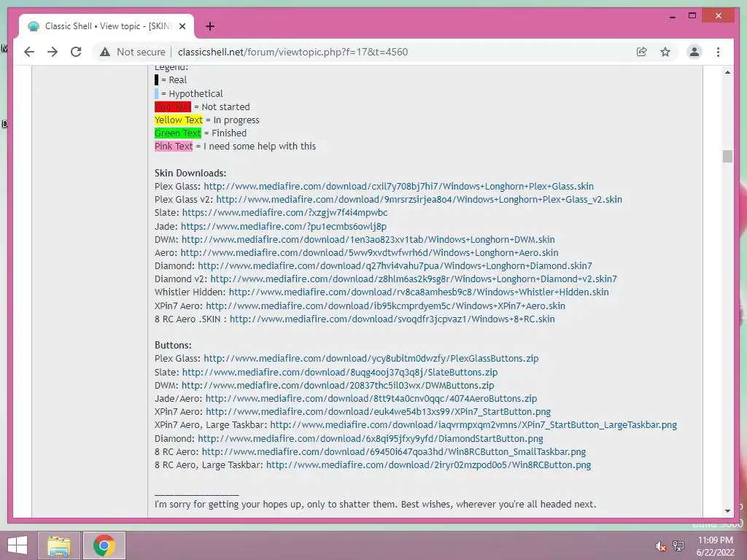Click the highlighted Green Text legend

point(178,133)
